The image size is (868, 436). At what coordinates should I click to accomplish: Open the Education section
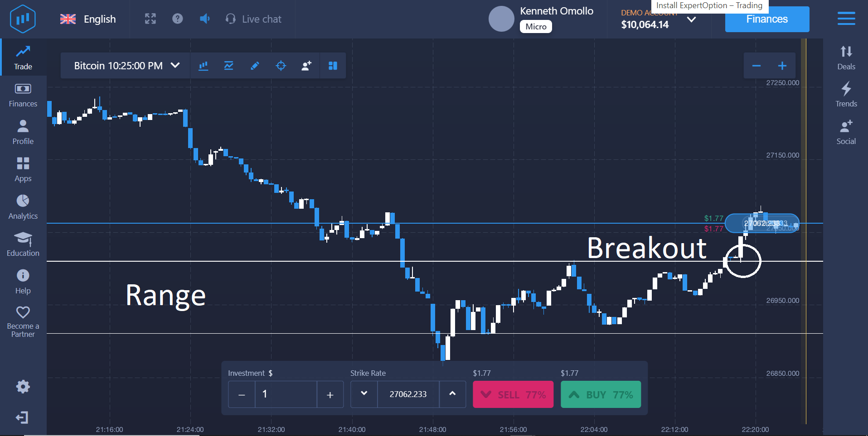[22, 244]
